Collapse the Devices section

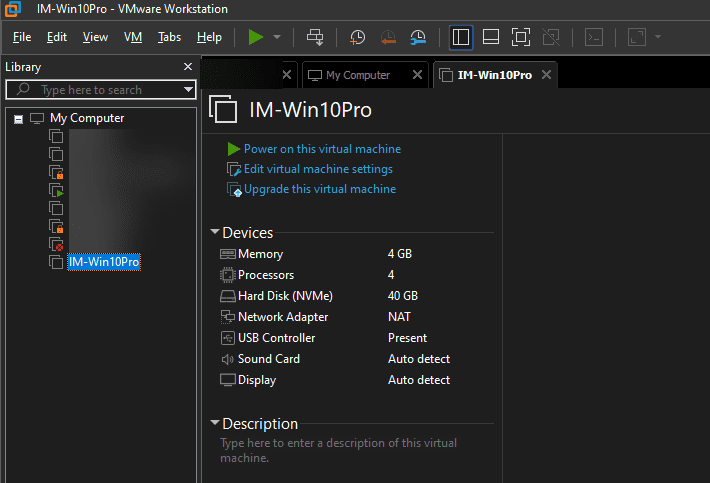(215, 232)
